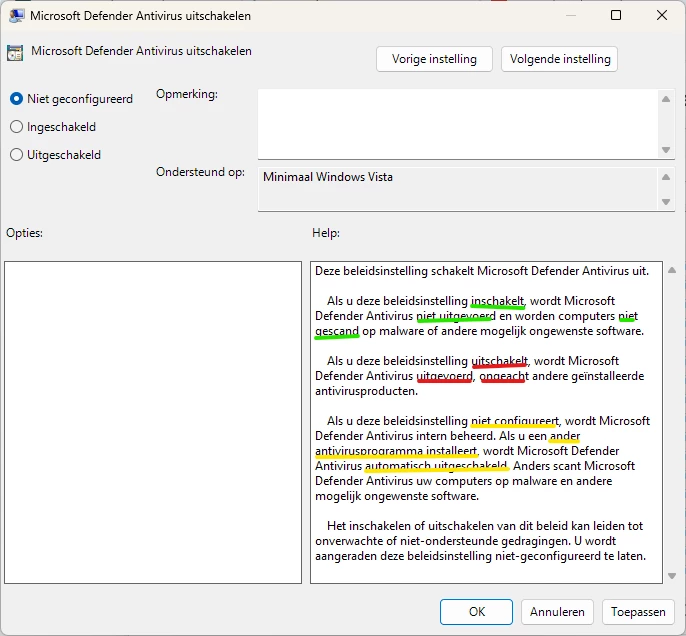
Task: Click the word 'uitschakelt' in Help text
Action: coord(500,361)
